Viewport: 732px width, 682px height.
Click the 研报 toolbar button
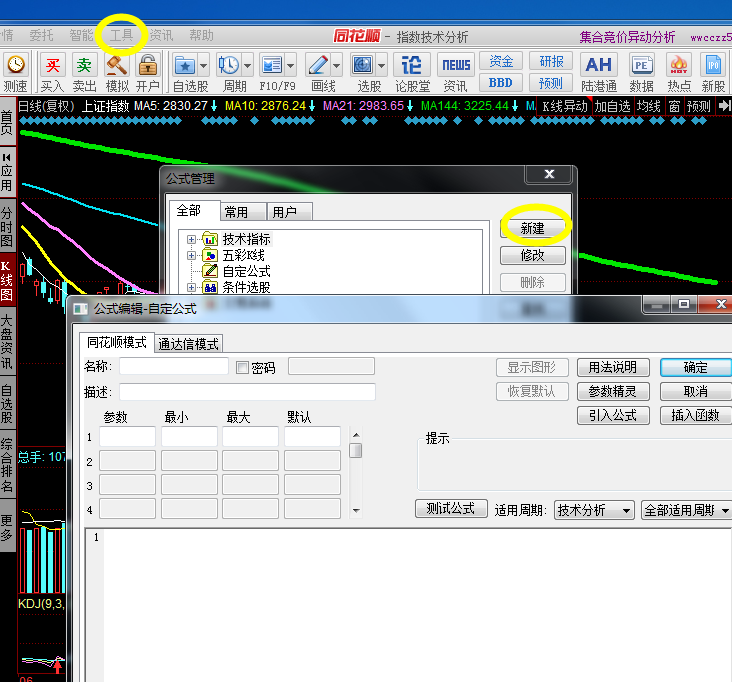click(x=551, y=61)
